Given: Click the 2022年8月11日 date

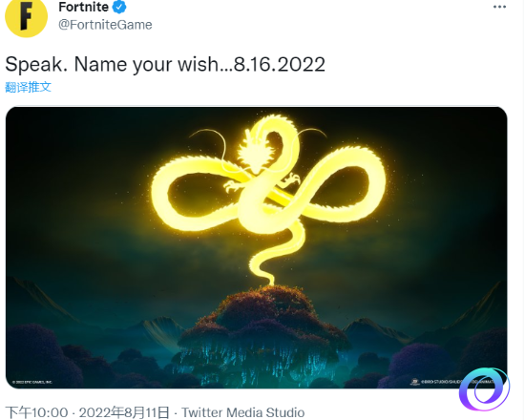Looking at the screenshot, I should (x=124, y=412).
